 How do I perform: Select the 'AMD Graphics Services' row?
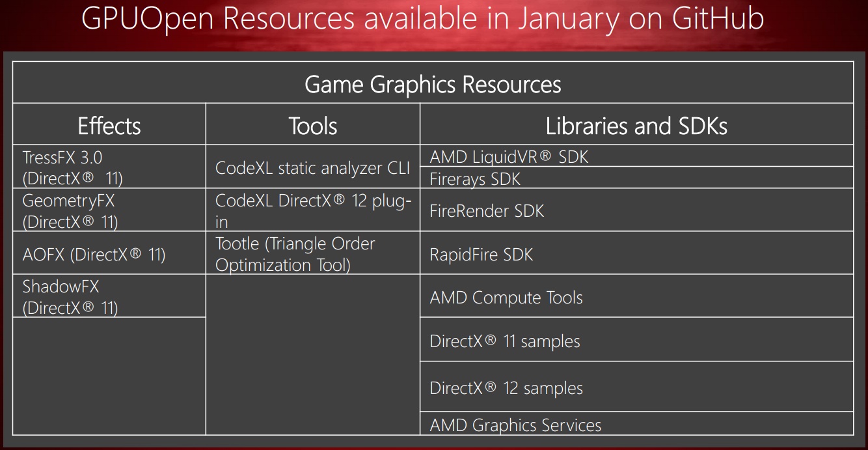[637, 423]
